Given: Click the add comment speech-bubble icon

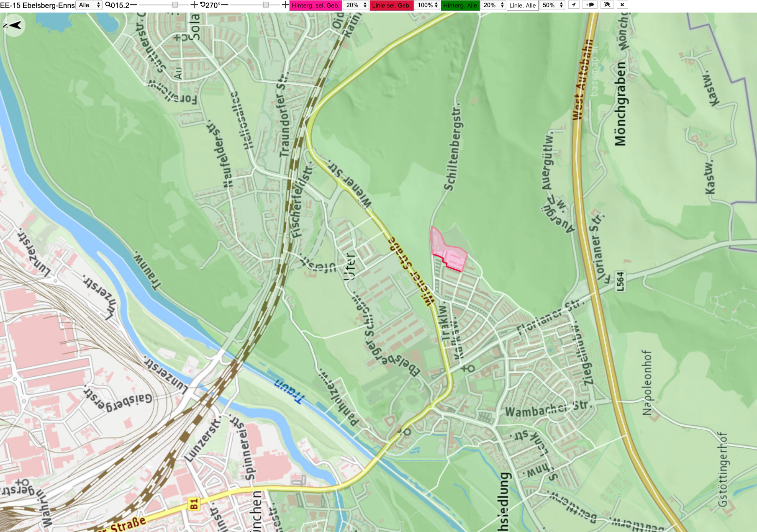Looking at the screenshot, I should click(x=590, y=5).
